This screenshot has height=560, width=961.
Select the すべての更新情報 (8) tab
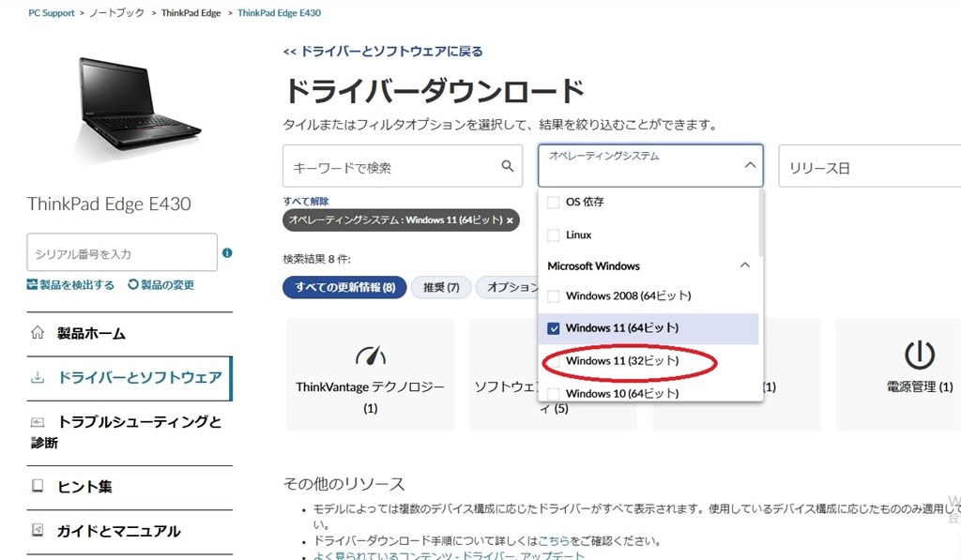click(344, 287)
